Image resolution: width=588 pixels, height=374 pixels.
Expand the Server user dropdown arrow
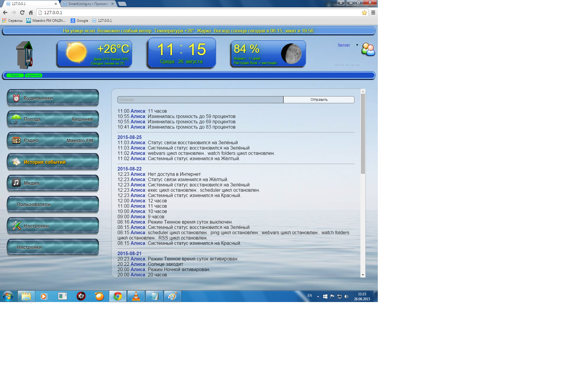[x=357, y=45]
